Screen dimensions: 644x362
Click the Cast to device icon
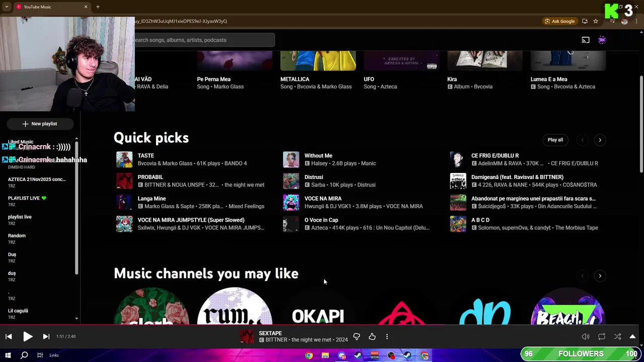tap(586, 40)
